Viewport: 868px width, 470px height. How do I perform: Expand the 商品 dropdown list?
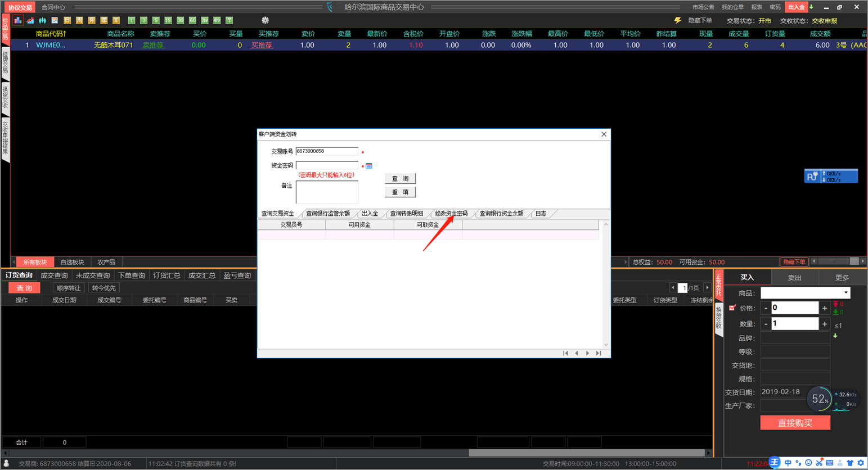click(845, 293)
